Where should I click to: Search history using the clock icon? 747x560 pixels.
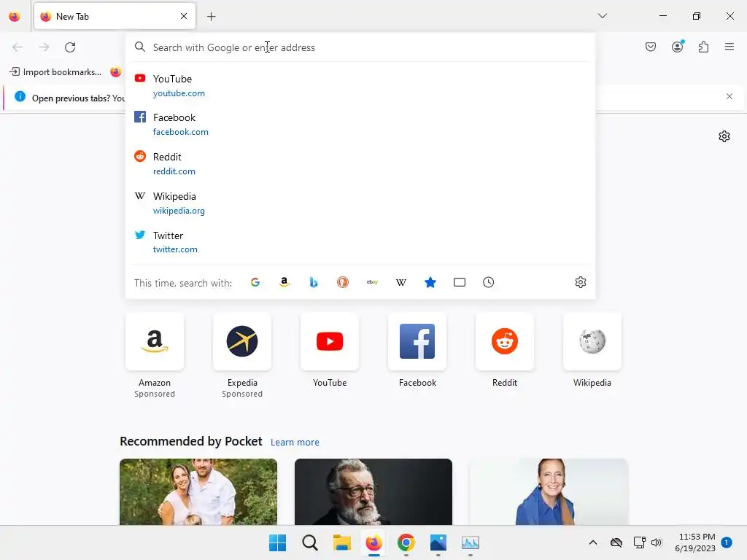[x=488, y=282]
